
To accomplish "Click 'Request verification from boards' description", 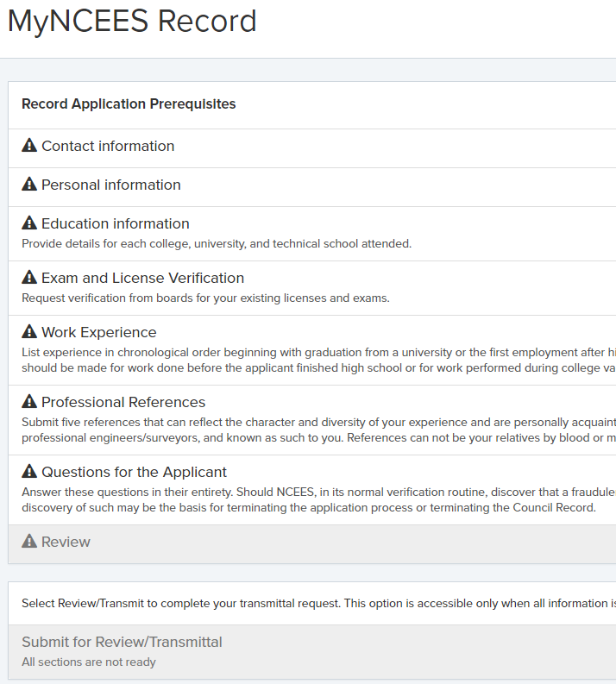I will point(205,298).
